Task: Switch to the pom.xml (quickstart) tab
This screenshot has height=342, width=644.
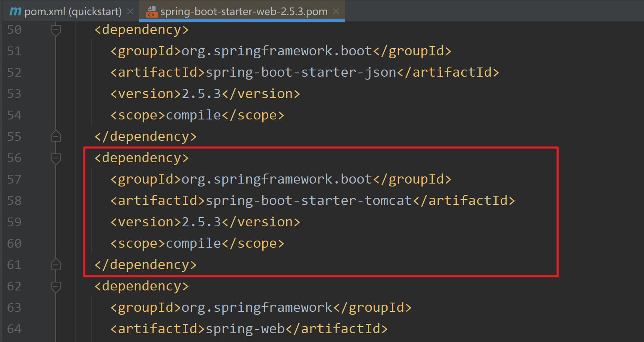Action: pos(72,12)
